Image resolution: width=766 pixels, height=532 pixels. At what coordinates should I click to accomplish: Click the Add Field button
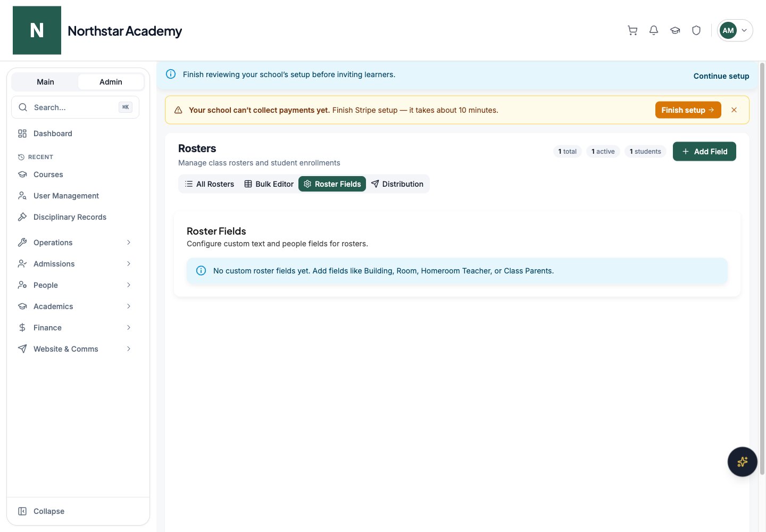pos(704,152)
